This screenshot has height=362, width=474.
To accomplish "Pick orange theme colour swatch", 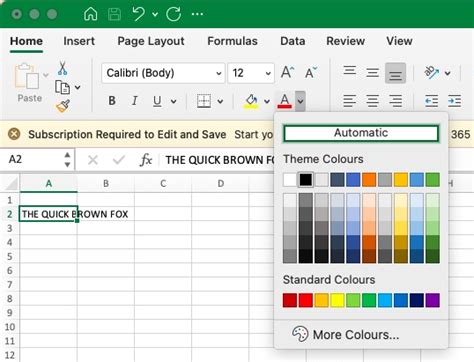I will tap(369, 180).
